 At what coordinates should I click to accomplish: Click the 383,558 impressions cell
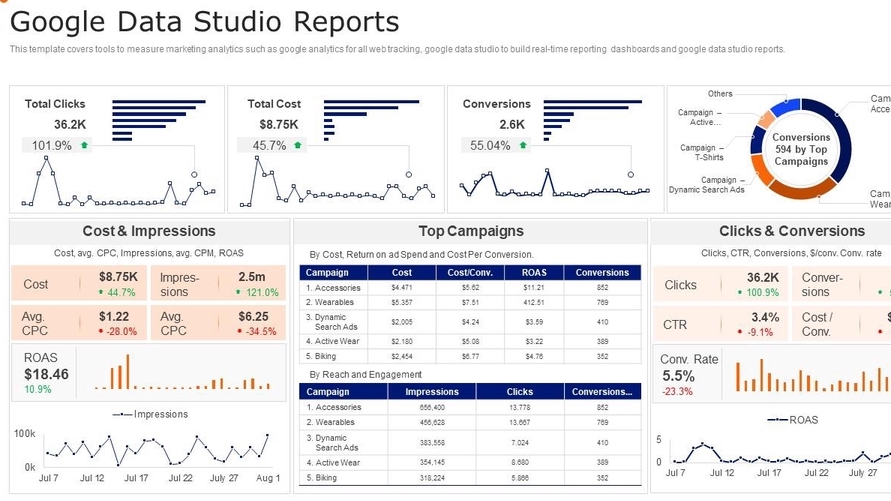point(432,442)
